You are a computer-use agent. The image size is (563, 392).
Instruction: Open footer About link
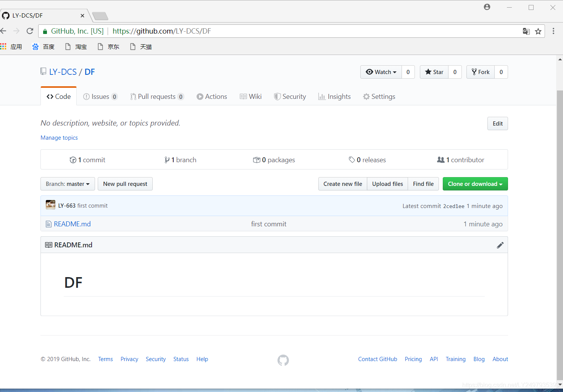pos(500,359)
